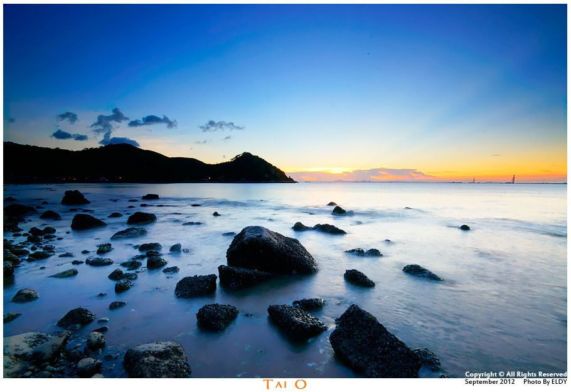
Task: Click the 'Tai O' caption text
Action: (x=285, y=384)
